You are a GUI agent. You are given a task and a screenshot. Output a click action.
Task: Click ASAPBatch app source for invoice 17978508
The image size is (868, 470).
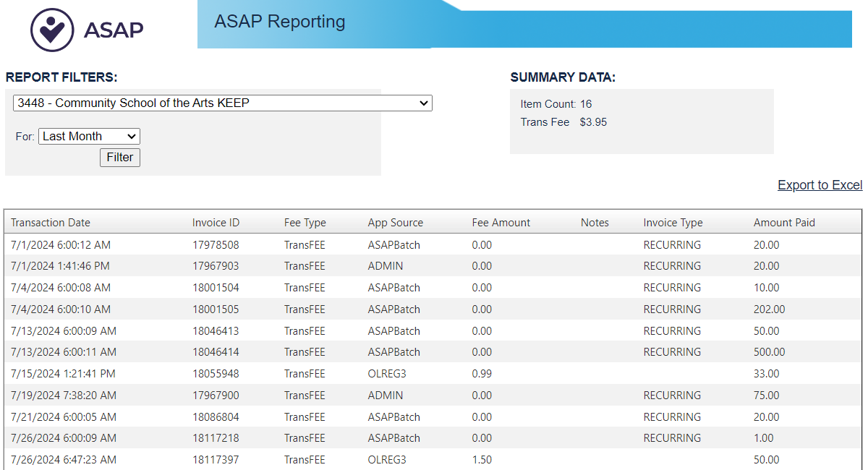pyautogui.click(x=394, y=244)
